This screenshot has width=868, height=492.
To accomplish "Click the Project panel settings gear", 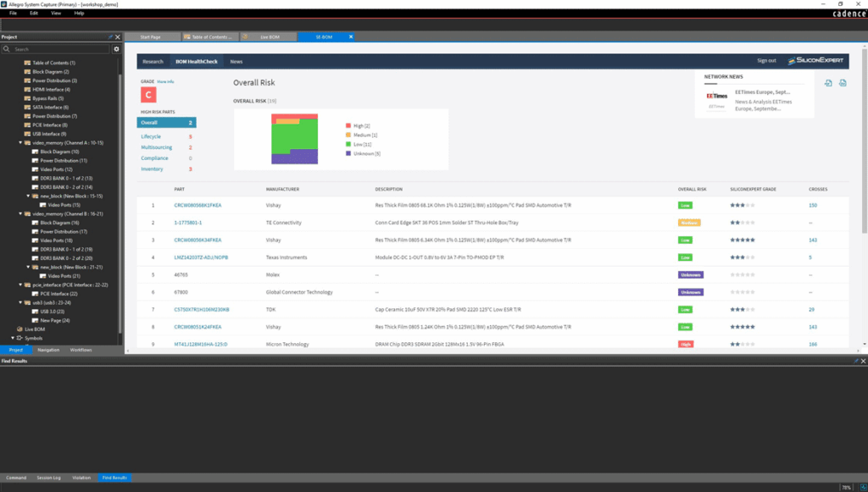I will 116,49.
